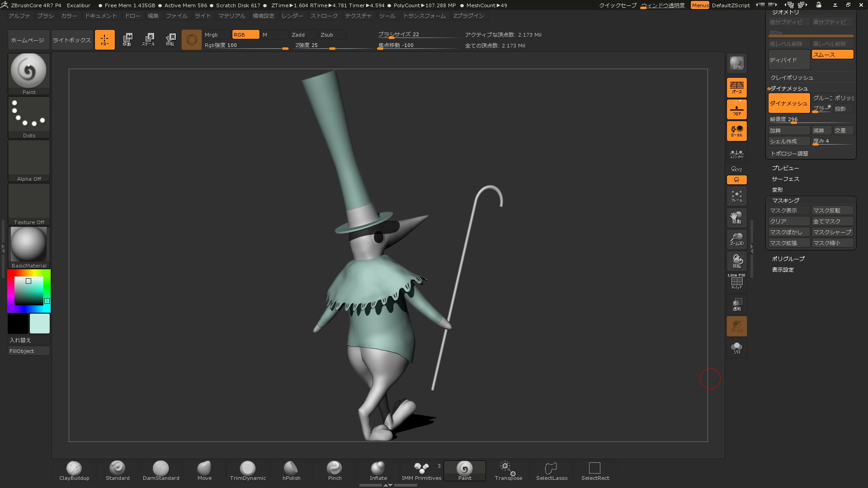This screenshot has height=488, width=868.
Task: Select the ClayBuildup brush
Action: [x=74, y=470]
